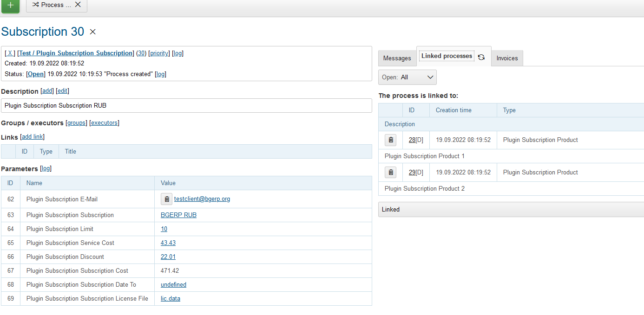Switch to the Invoices tab

point(507,58)
